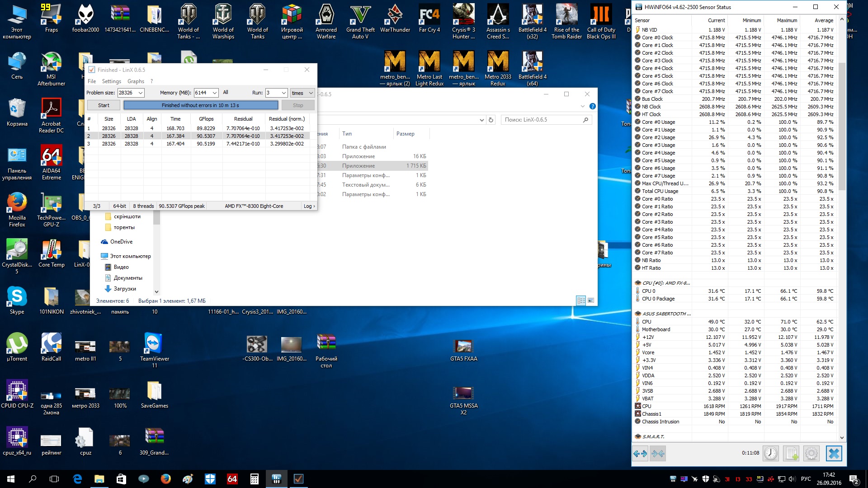Open HWiNFO sensor settings gear

point(811,453)
